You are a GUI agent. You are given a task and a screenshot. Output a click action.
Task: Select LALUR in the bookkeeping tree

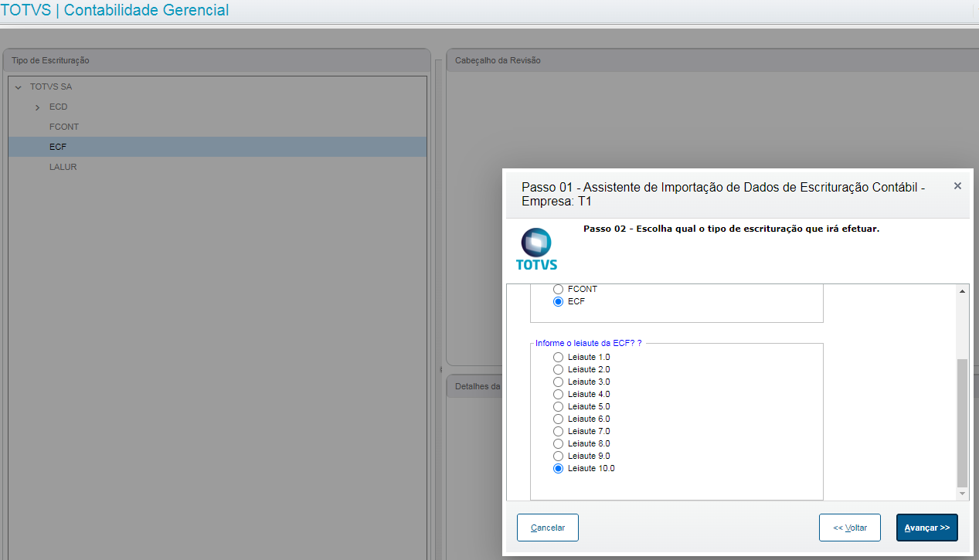pos(63,167)
